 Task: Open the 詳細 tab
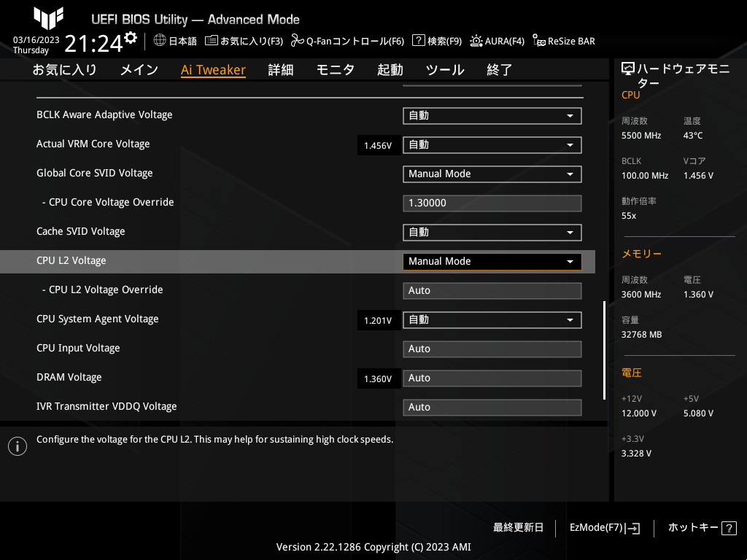pos(281,70)
